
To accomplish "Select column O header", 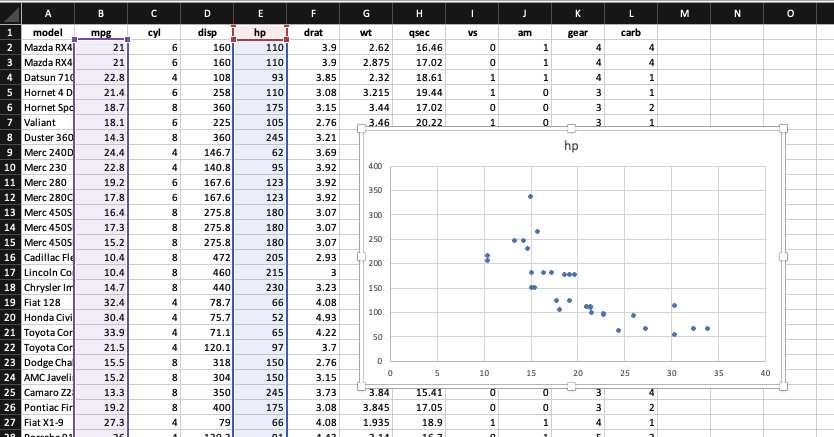I will (790, 12).
